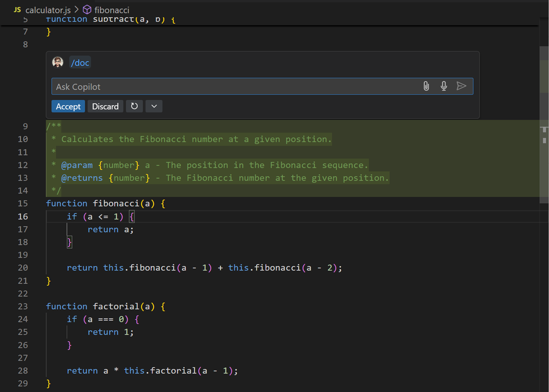The height and width of the screenshot is (392, 549).
Task: Click 'this.fibonacci(a - 2)' call
Action: tap(283, 268)
